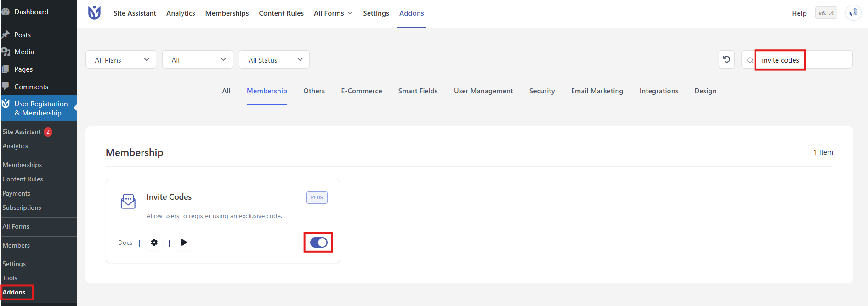The height and width of the screenshot is (306, 868).
Task: Play the Invite Codes video tutorial
Action: click(x=184, y=242)
